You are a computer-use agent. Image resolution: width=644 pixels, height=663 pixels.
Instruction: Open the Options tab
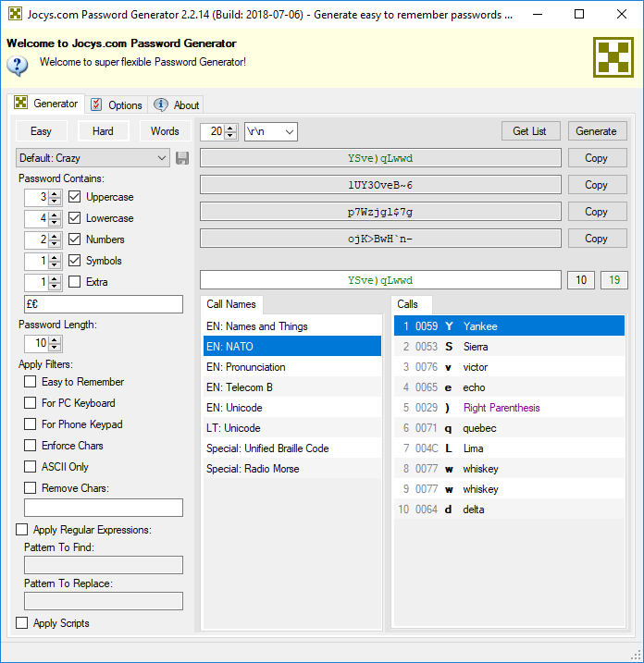117,104
